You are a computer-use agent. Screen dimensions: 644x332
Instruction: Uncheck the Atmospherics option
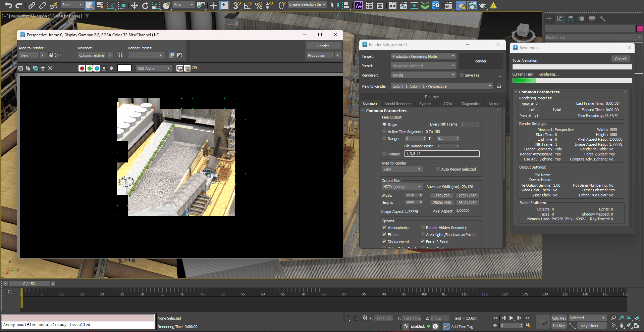pos(384,227)
